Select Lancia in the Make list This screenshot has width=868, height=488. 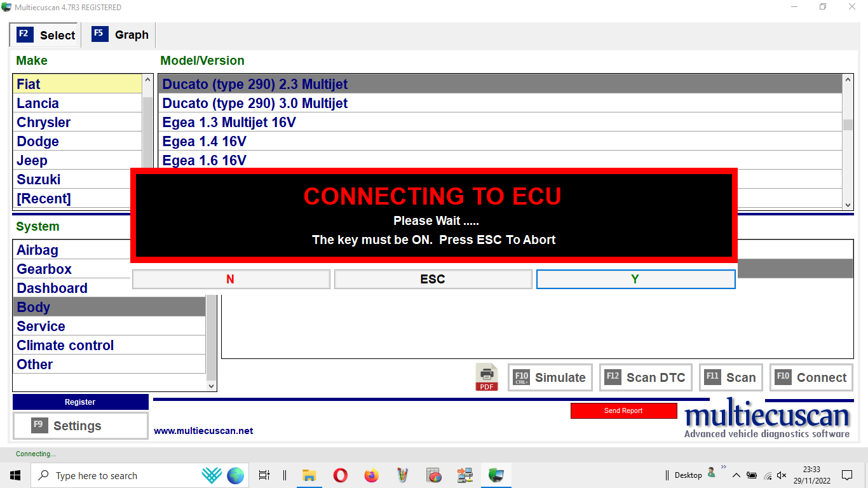pyautogui.click(x=78, y=103)
